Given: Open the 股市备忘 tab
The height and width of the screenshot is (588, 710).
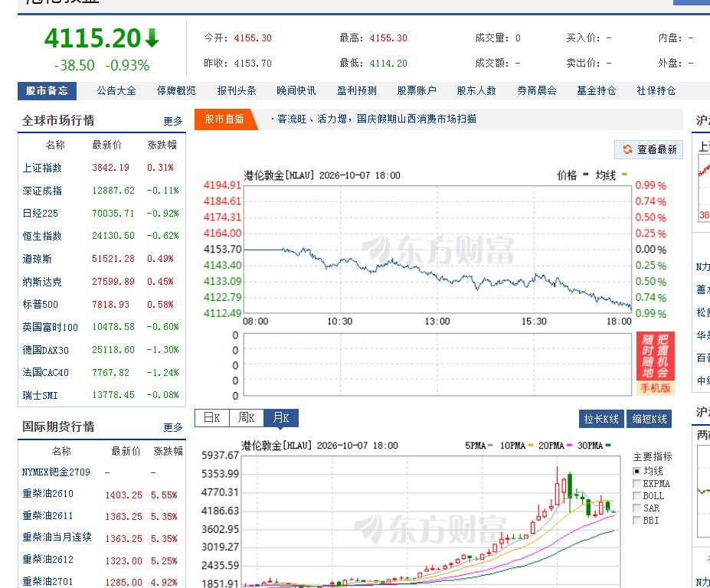Looking at the screenshot, I should 47,91.
